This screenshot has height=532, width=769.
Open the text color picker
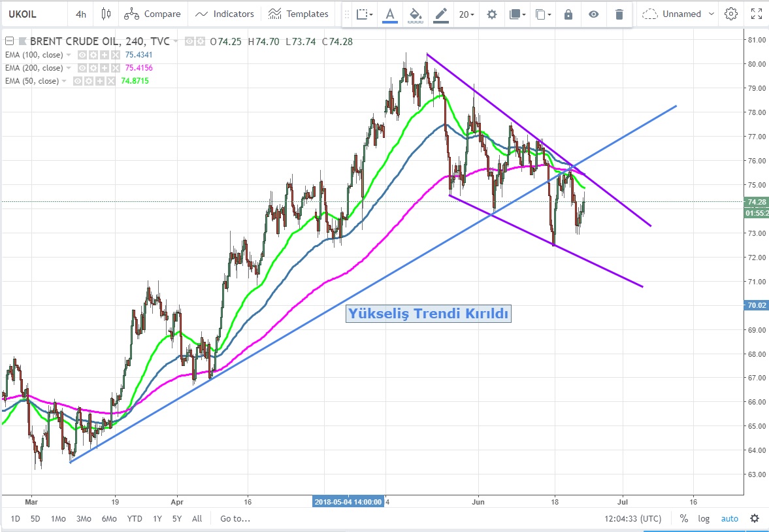pyautogui.click(x=390, y=14)
